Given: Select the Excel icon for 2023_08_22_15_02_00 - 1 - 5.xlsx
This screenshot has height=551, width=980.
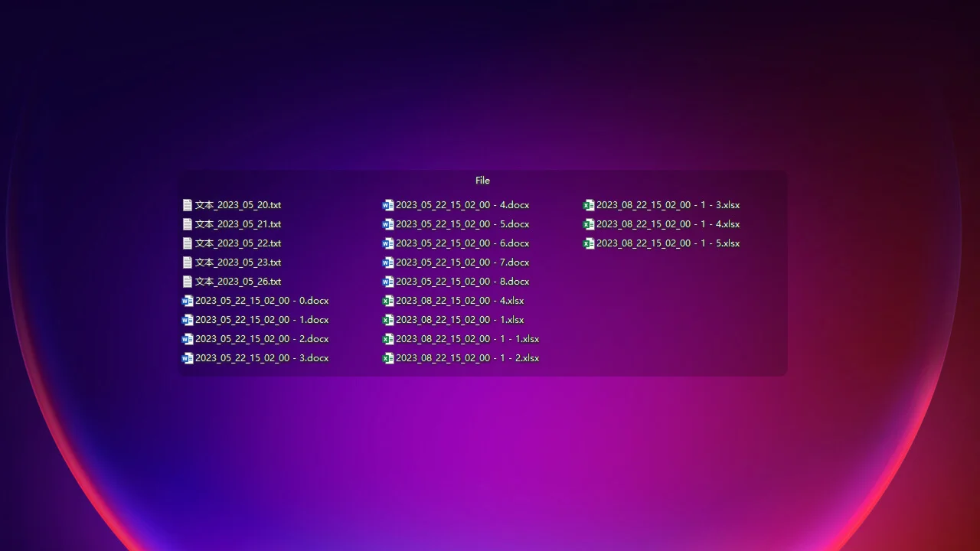Looking at the screenshot, I should 589,243.
